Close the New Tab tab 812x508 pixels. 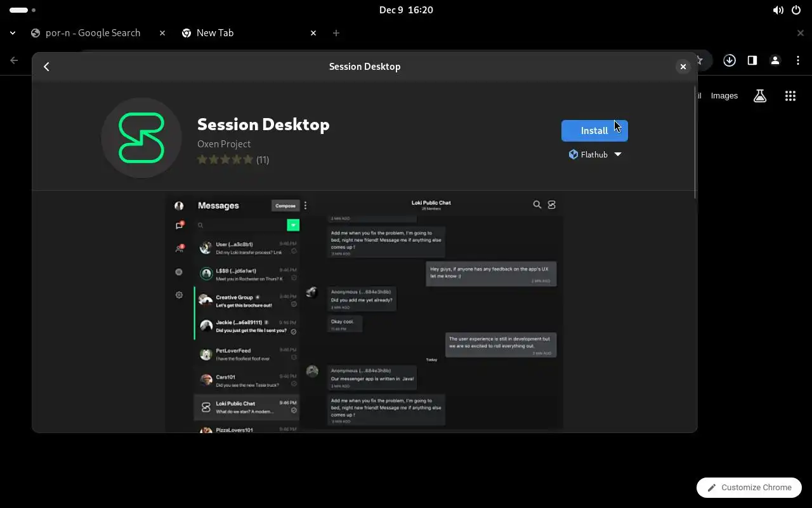pos(313,33)
